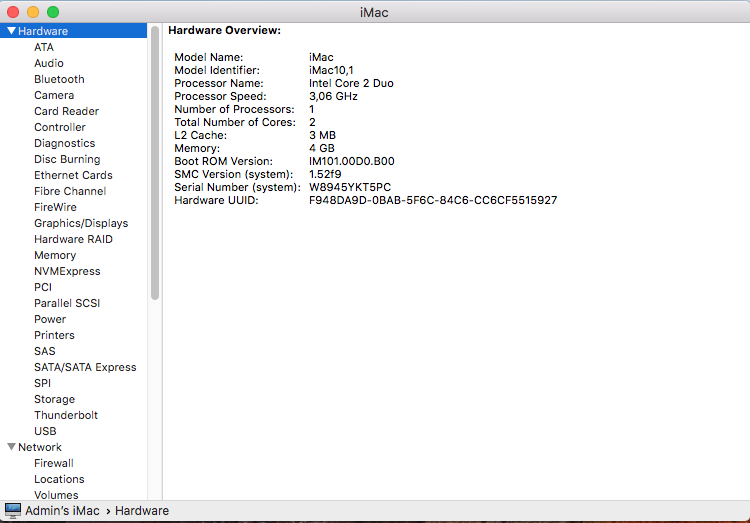The image size is (750, 523).
Task: Open the Ethernet Cards entry
Action: (x=73, y=175)
